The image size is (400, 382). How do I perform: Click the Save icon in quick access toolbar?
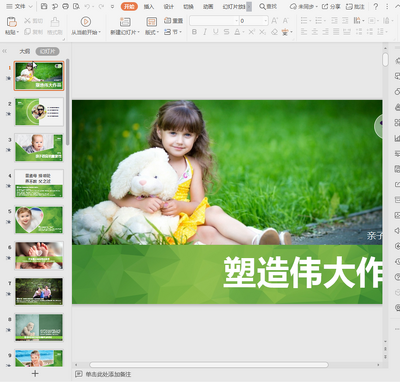(44, 6)
